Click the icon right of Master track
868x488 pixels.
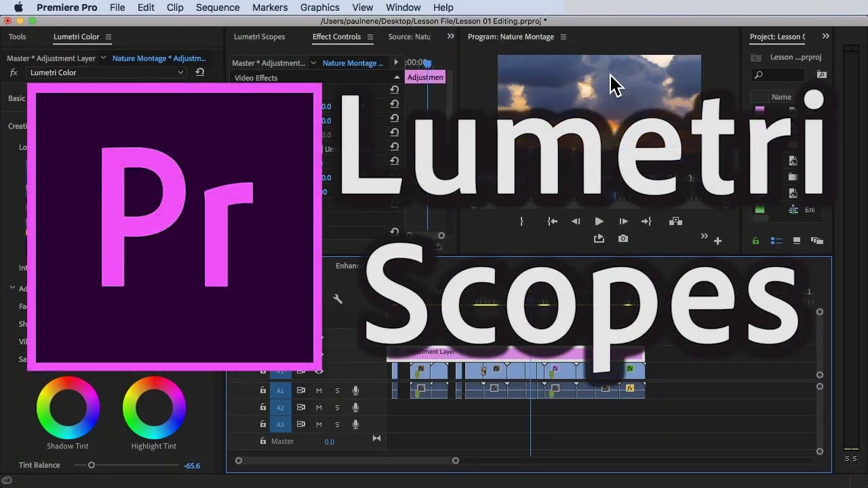coord(376,439)
